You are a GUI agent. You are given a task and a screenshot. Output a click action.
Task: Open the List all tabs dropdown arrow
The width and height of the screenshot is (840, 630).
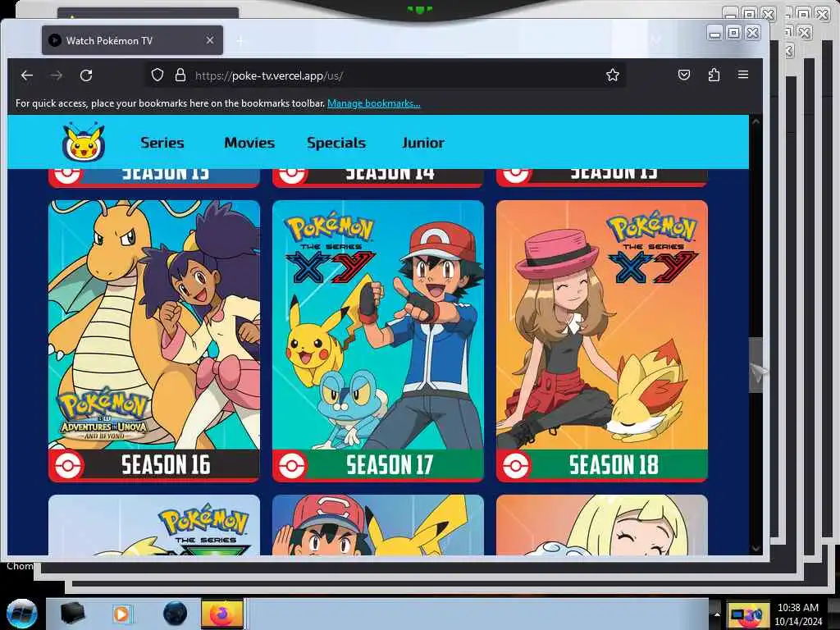[655, 39]
